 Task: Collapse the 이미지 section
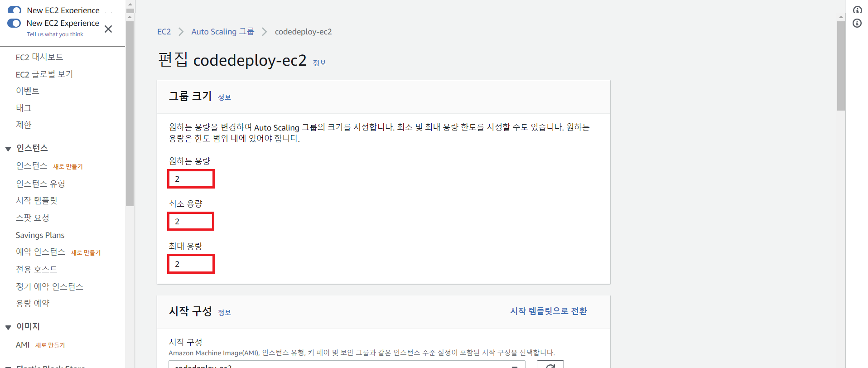coord(8,327)
